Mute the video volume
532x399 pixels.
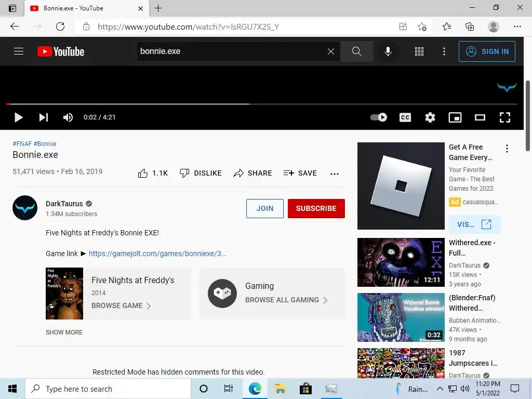[x=68, y=117]
